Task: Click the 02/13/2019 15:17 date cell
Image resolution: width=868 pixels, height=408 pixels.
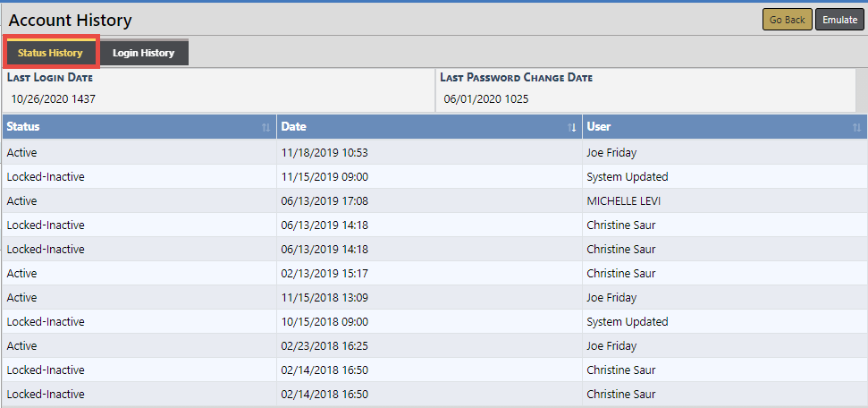Action: point(324,274)
